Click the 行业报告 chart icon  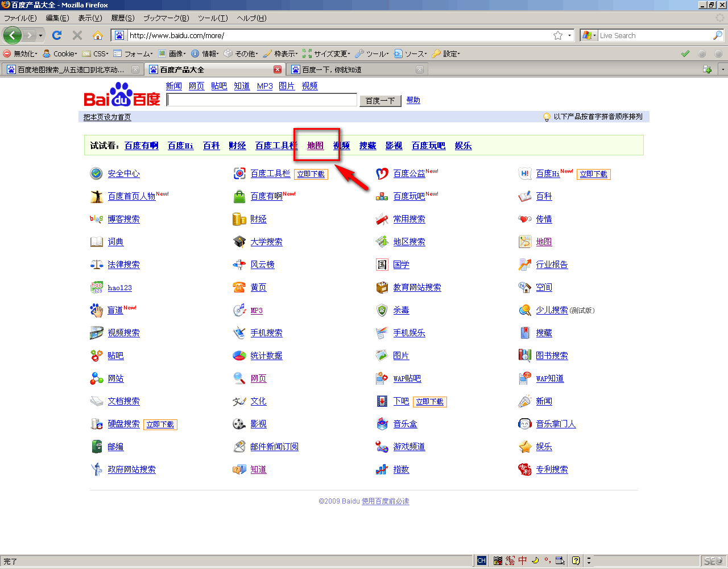coord(525,265)
